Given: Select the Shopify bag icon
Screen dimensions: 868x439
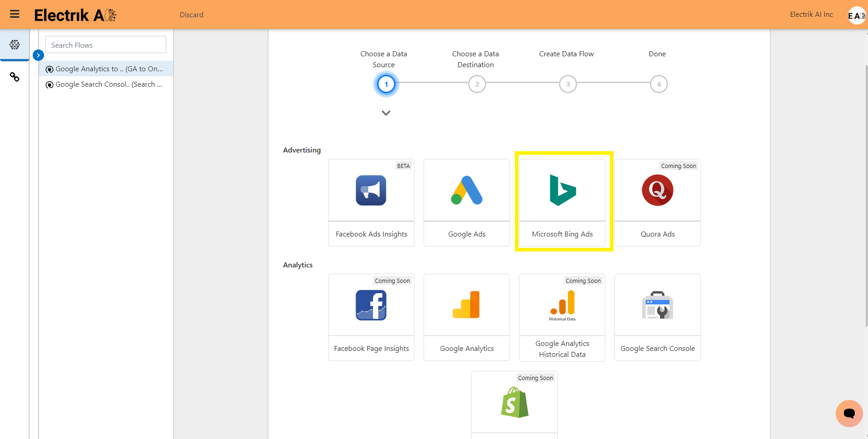Looking at the screenshot, I should (514, 402).
